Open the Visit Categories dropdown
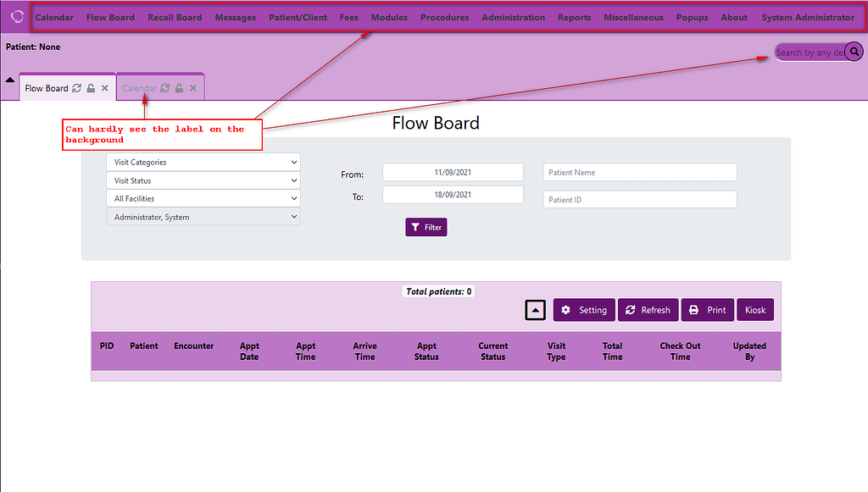The height and width of the screenshot is (492, 868). pos(203,162)
